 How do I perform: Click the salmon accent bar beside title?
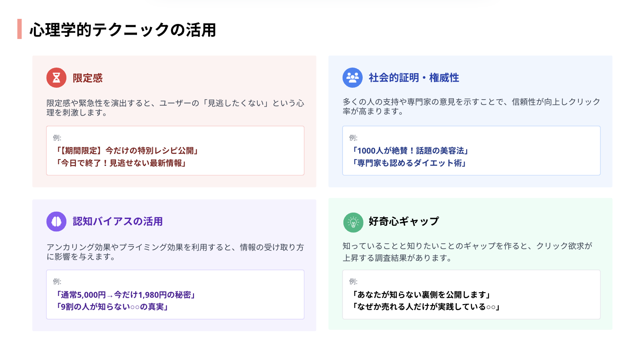point(19,29)
